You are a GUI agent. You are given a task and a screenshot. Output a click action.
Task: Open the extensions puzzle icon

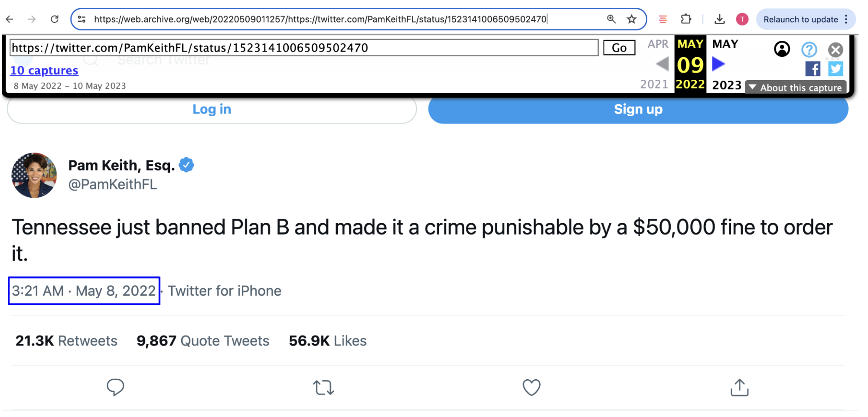pos(686,19)
